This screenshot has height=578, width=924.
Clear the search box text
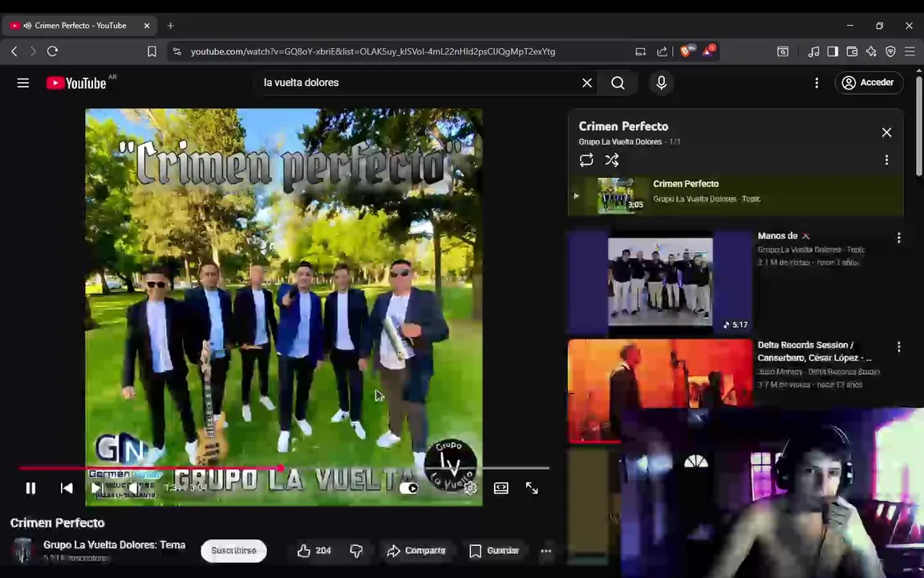click(587, 83)
